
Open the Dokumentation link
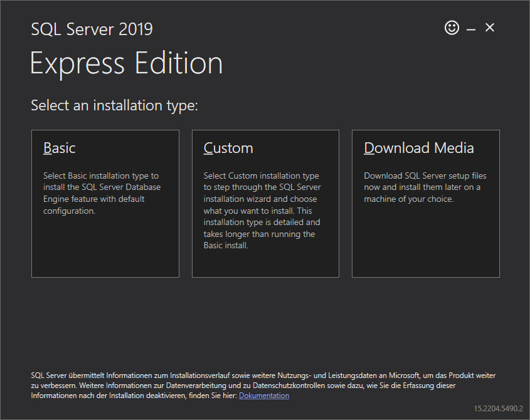[264, 396]
